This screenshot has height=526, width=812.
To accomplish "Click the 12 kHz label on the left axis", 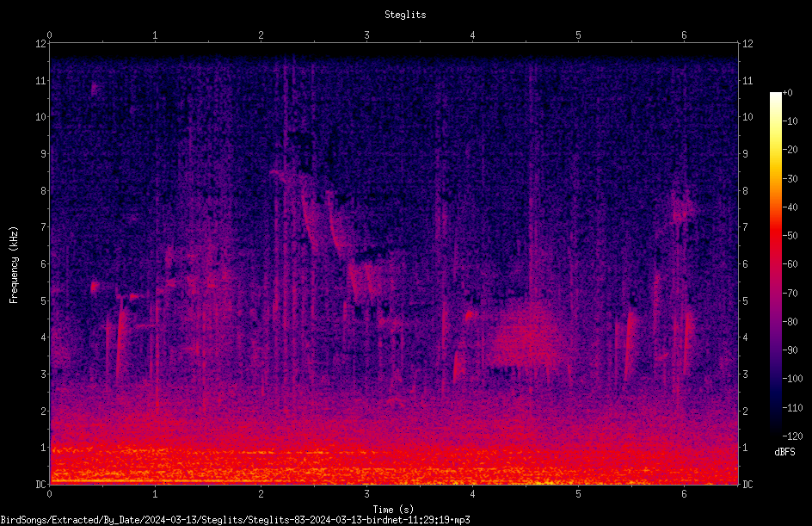I will [41, 44].
